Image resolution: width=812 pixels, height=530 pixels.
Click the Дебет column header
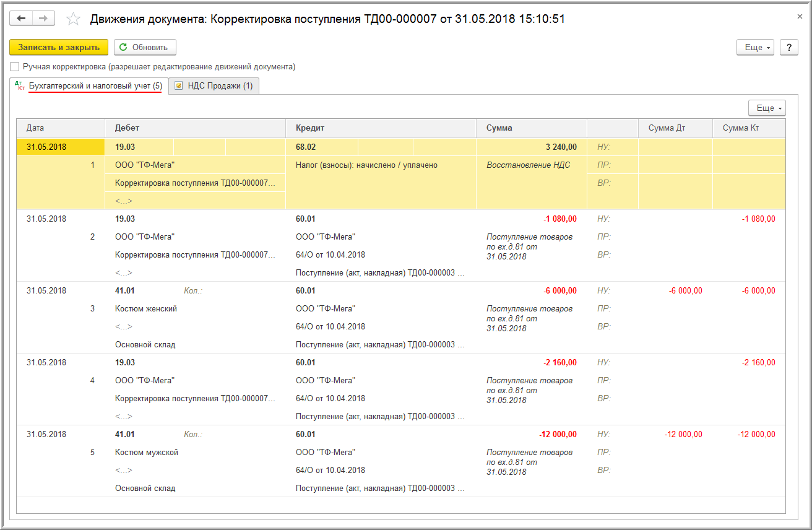point(196,128)
